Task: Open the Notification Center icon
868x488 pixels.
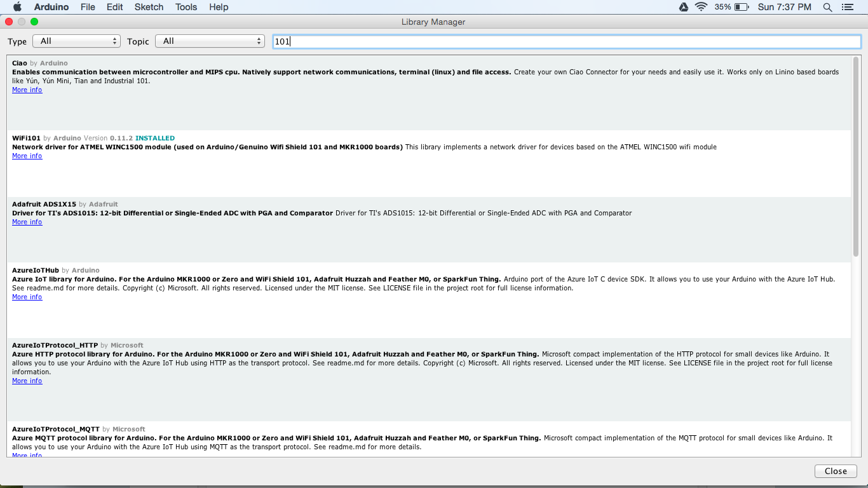Action: pyautogui.click(x=847, y=7)
